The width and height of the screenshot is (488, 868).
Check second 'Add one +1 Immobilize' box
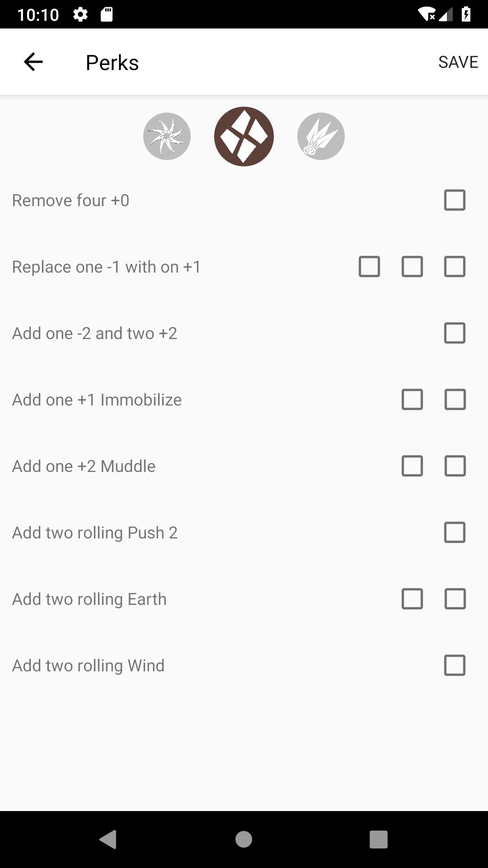[x=455, y=400]
